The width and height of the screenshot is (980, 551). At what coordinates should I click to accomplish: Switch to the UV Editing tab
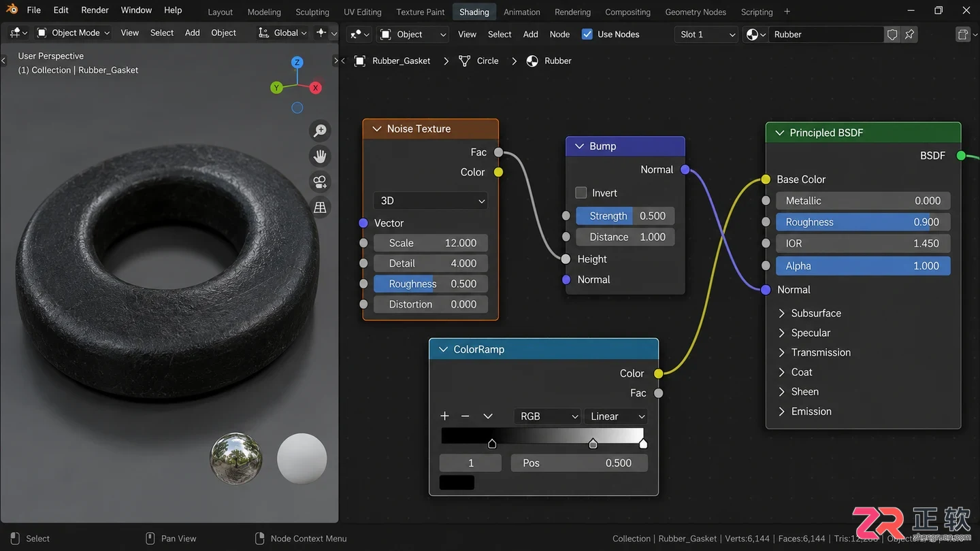click(x=363, y=12)
